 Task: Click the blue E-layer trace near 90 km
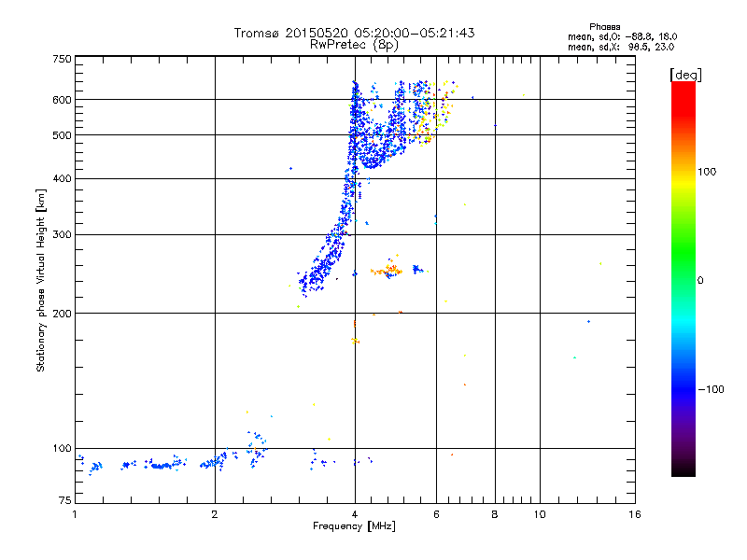point(162,466)
